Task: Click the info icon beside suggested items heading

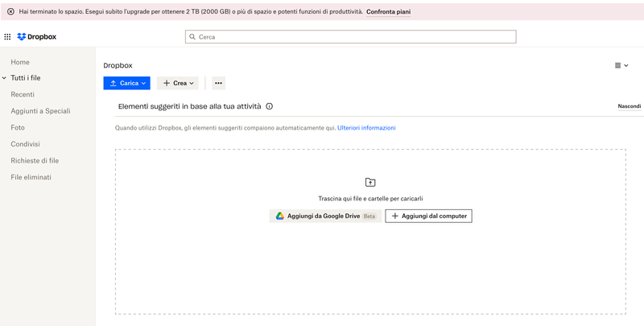Action: 270,106
